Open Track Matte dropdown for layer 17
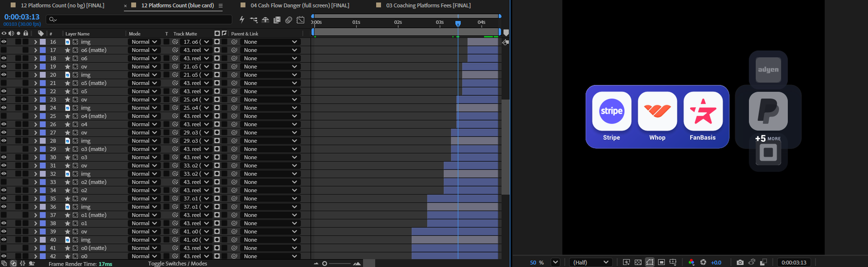The image size is (868, 267). (x=196, y=50)
